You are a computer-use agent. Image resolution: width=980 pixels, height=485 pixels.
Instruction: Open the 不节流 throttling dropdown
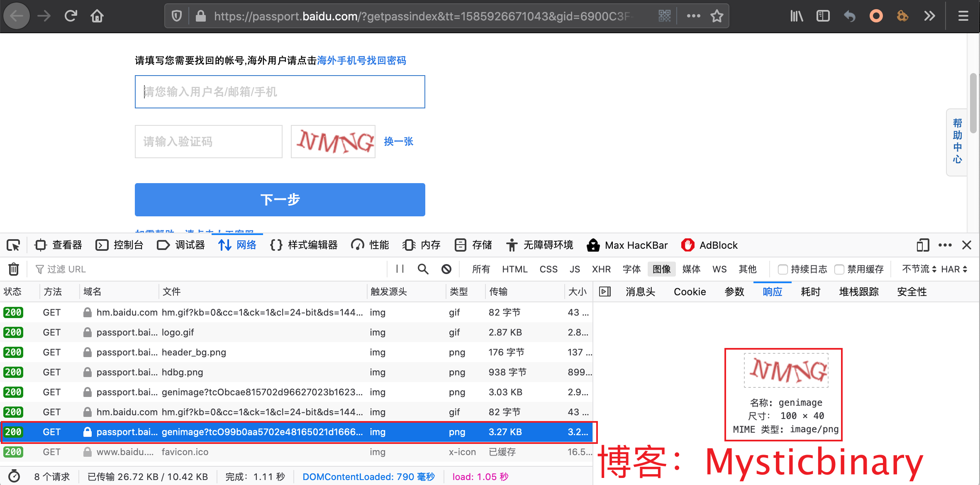pyautogui.click(x=919, y=269)
